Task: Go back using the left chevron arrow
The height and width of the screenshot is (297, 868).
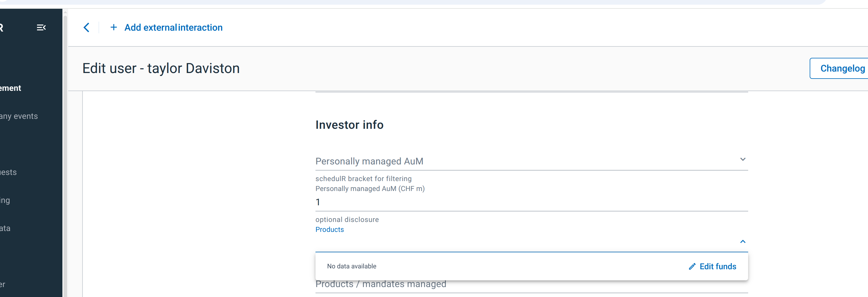Action: pyautogui.click(x=87, y=27)
